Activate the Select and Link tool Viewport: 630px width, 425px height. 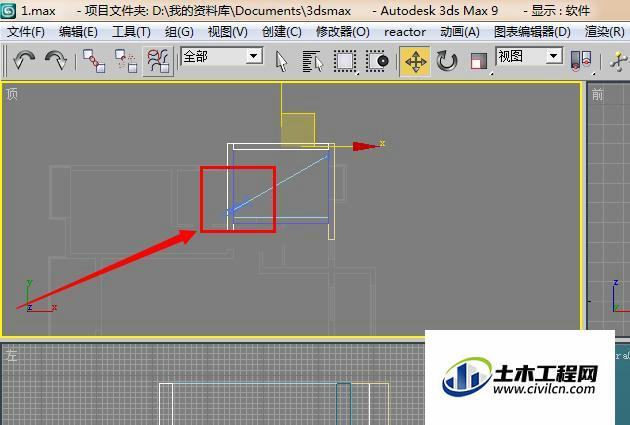click(x=94, y=61)
